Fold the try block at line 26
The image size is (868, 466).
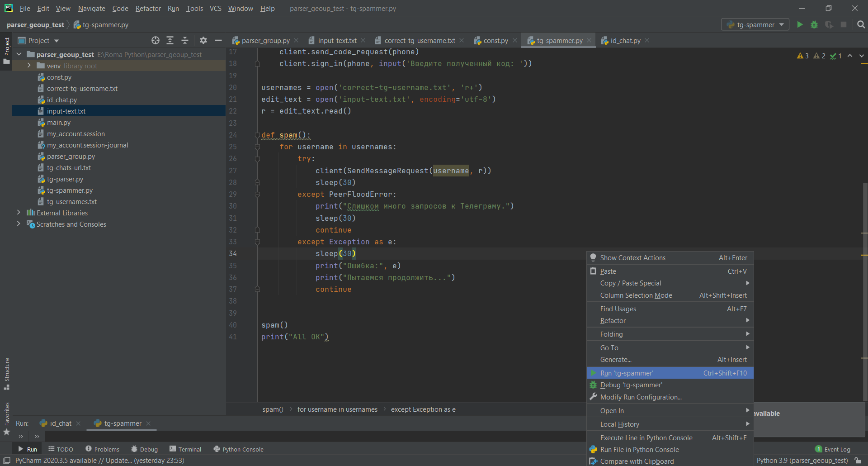tap(257, 159)
